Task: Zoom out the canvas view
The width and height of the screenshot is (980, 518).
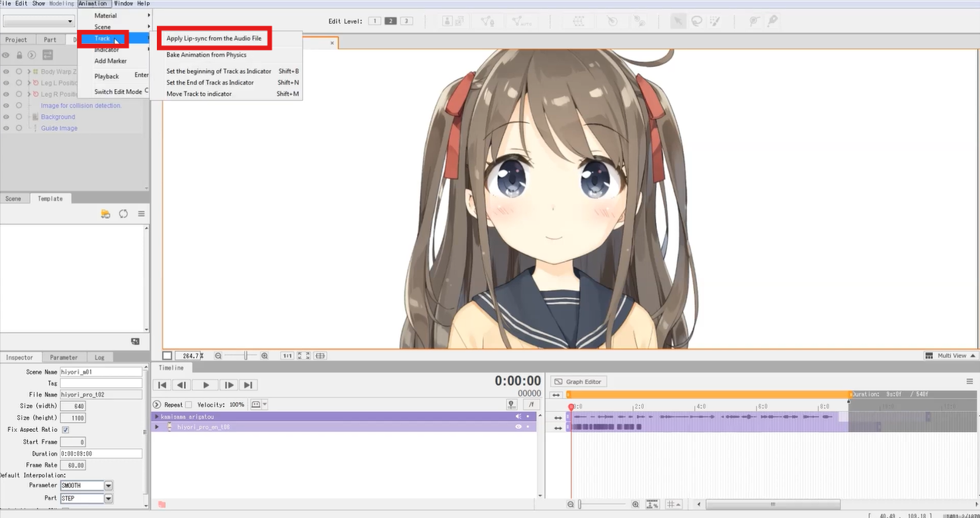Action: click(218, 356)
